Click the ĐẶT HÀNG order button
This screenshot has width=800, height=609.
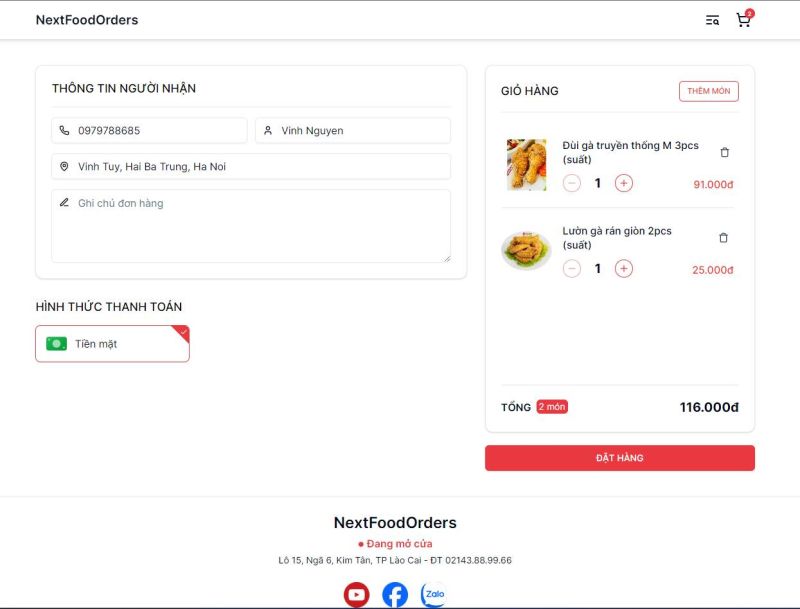[x=619, y=458]
